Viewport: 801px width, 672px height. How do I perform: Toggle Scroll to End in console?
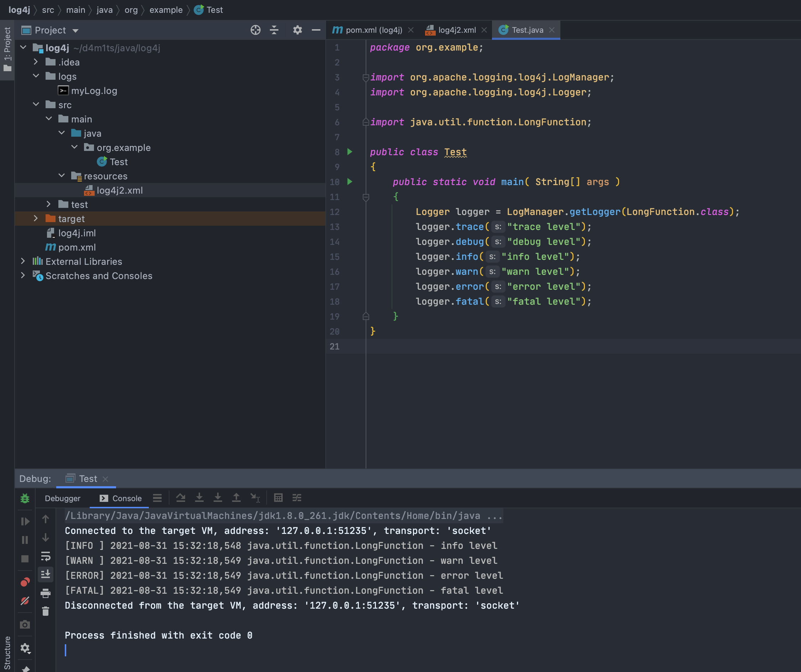point(46,574)
